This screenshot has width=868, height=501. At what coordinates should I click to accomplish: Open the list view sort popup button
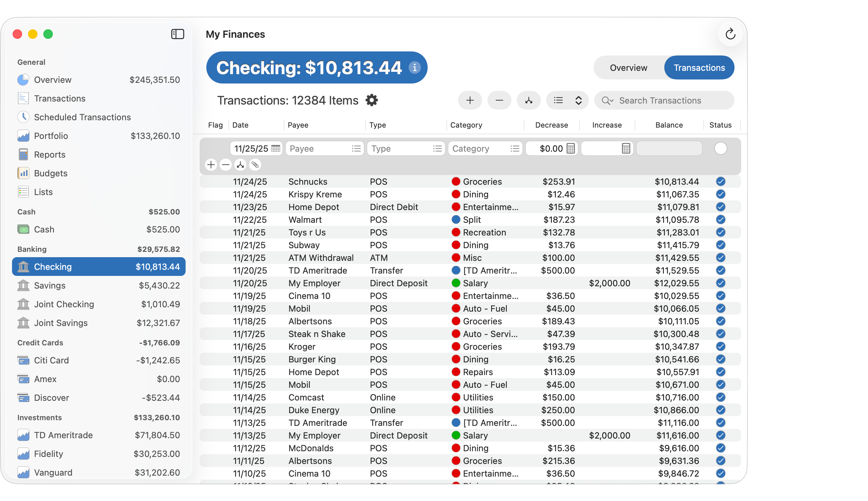tap(568, 101)
